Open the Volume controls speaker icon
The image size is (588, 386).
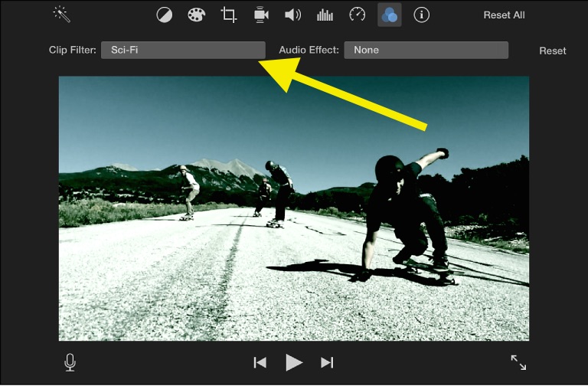[x=293, y=15]
